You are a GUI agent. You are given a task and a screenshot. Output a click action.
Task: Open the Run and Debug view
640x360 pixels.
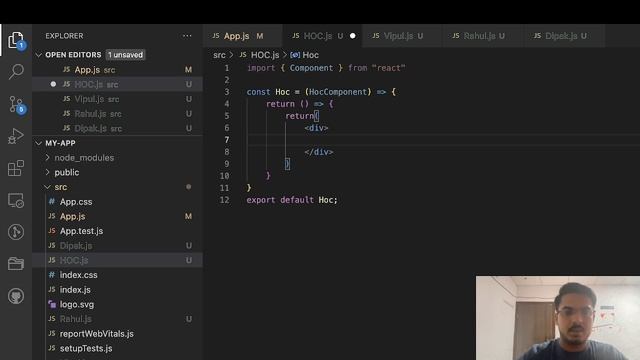[16, 136]
